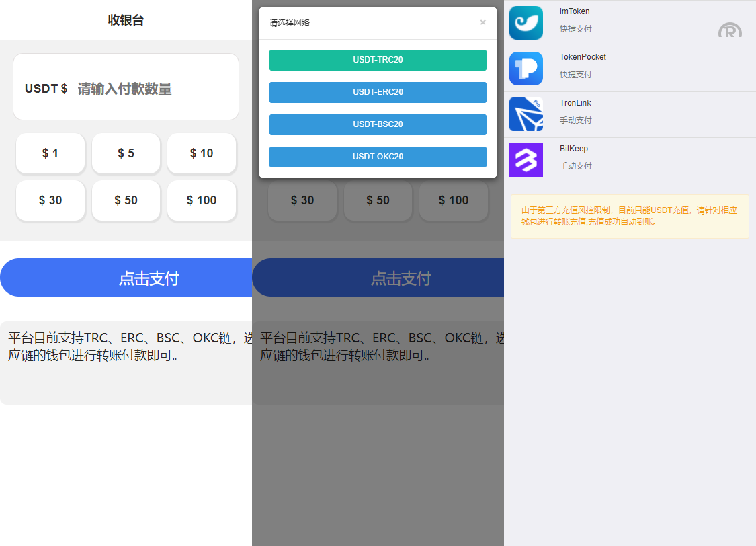The image size is (756, 546).
Task: Choose the $100 preset amount
Action: pyautogui.click(x=202, y=200)
